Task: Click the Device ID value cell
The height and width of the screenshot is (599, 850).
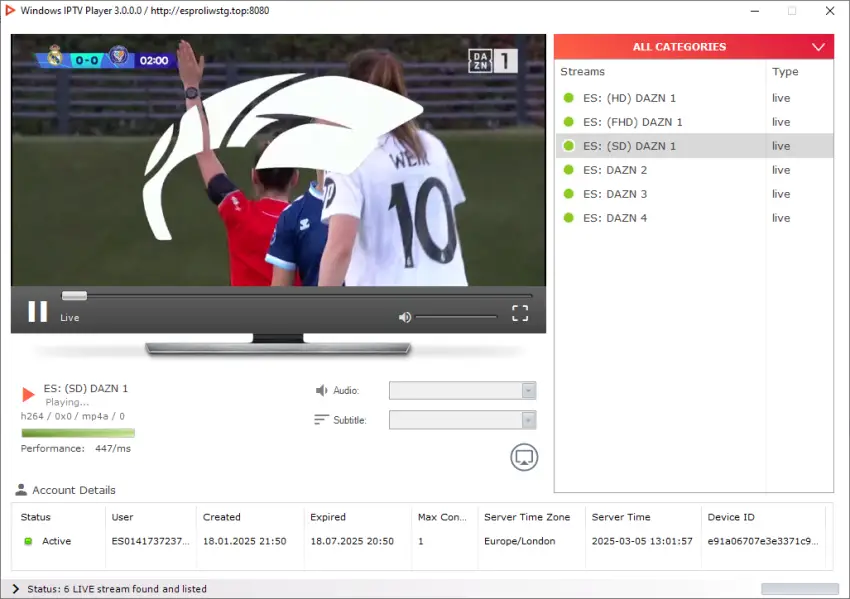Action: click(763, 541)
